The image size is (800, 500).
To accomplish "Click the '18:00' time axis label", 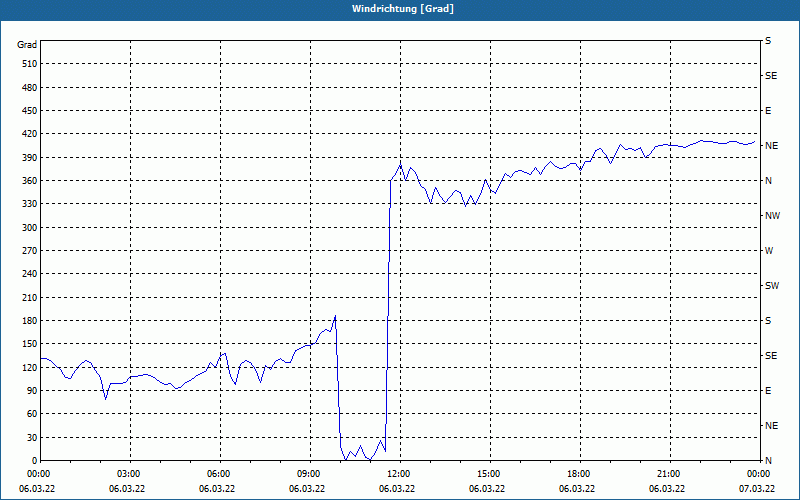I will [580, 474].
